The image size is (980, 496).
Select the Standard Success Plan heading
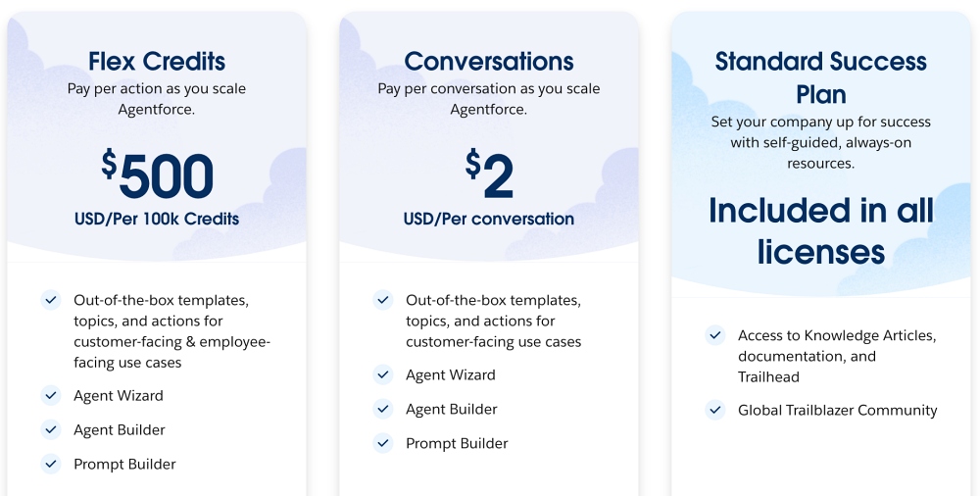[x=820, y=77]
